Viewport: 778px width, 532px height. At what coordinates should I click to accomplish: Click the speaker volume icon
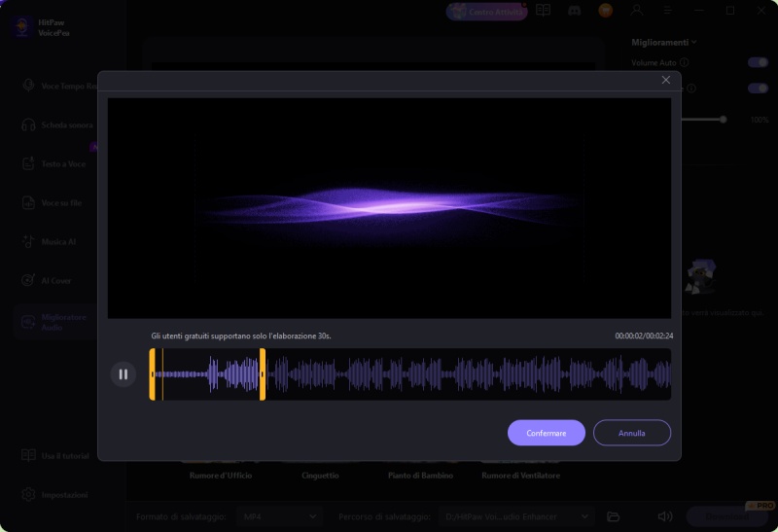click(665, 516)
